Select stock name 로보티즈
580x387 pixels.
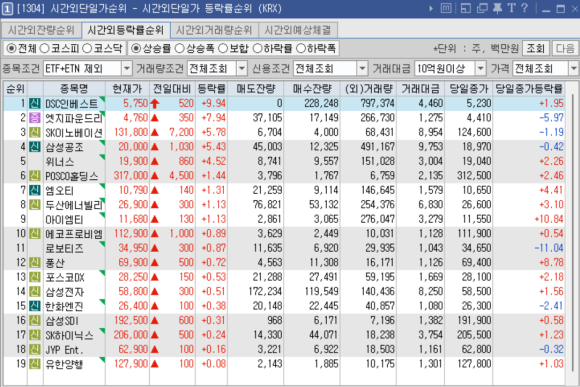coord(64,248)
